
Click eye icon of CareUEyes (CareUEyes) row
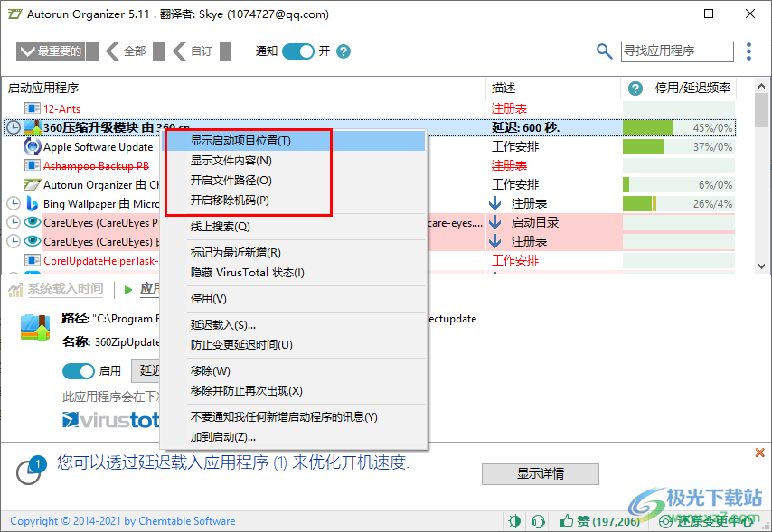[x=32, y=241]
